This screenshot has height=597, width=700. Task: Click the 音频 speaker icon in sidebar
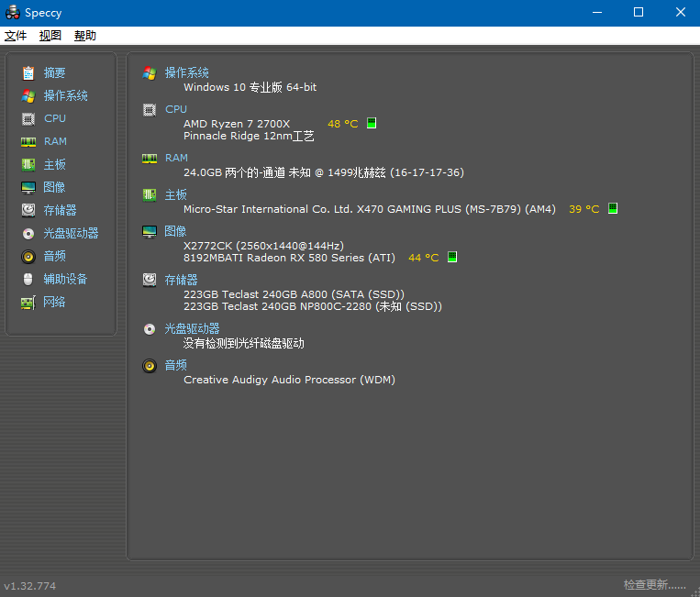[28, 256]
